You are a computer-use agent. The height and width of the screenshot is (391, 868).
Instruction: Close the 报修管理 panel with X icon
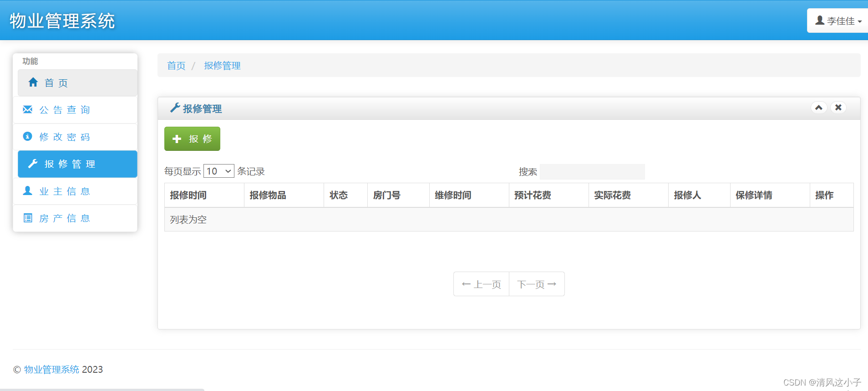click(x=838, y=108)
